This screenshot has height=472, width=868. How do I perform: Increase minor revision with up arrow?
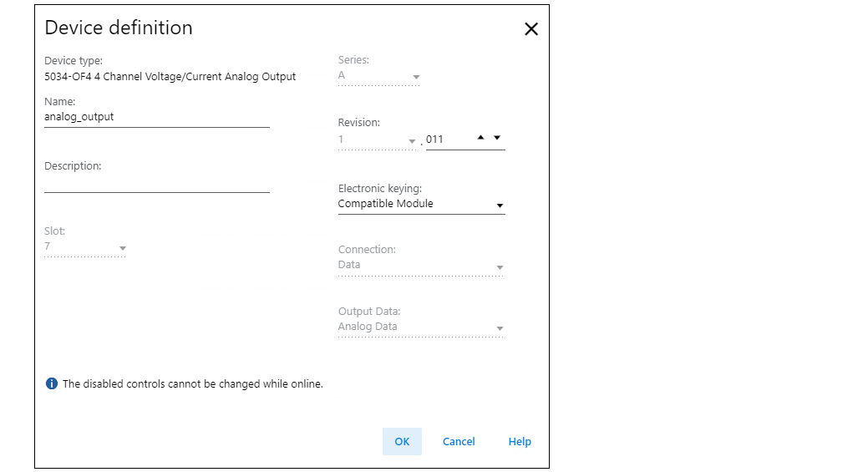point(480,137)
